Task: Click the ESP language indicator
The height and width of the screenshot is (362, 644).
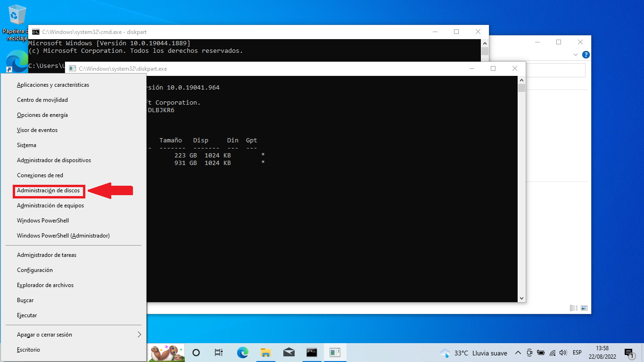Action: [577, 353]
